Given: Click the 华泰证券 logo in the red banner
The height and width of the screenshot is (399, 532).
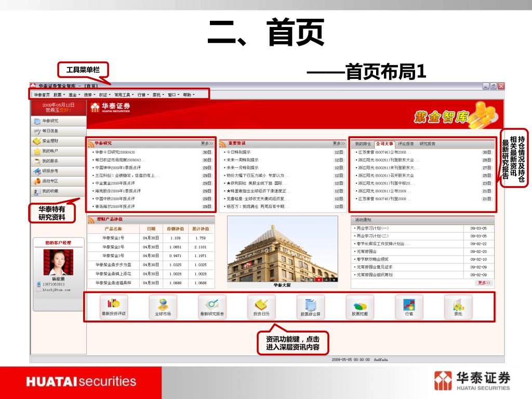Looking at the screenshot, I should [x=110, y=108].
